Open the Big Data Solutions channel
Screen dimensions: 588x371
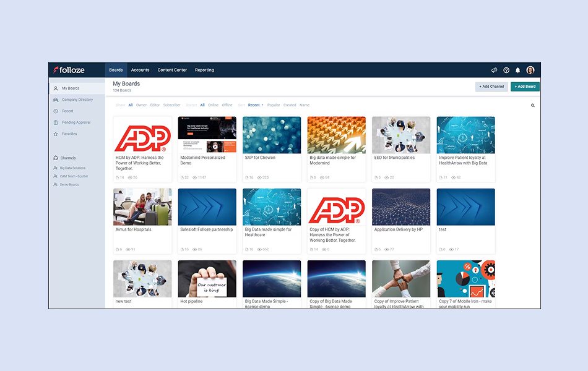73,168
